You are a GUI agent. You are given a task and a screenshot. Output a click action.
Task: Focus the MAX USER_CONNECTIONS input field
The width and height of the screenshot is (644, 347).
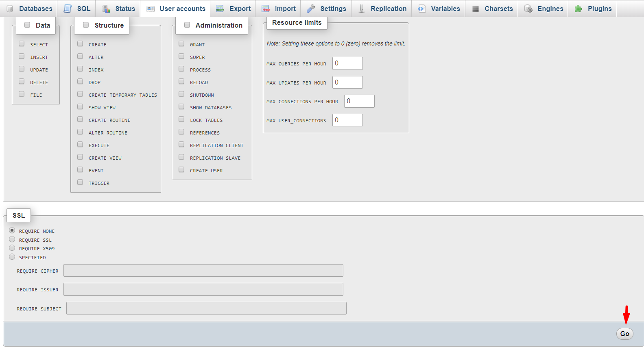click(x=347, y=120)
